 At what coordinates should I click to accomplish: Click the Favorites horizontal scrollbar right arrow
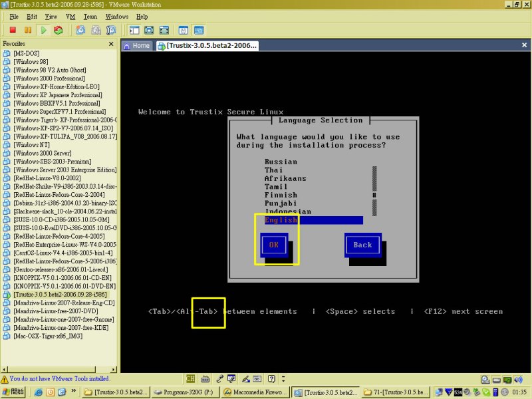click(x=113, y=369)
